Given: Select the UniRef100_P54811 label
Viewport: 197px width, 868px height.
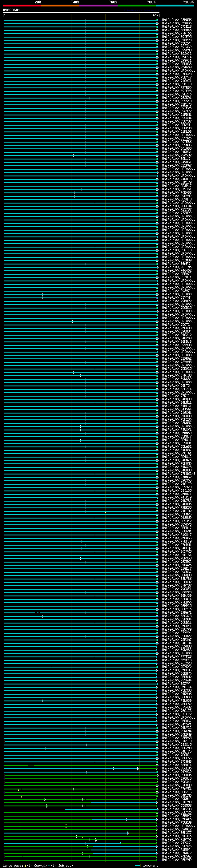Looking at the screenshot, I should (177, 440).
